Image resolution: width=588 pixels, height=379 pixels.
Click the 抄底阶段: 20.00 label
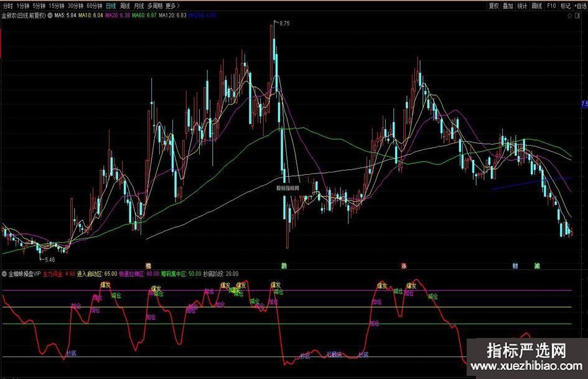[x=221, y=274]
